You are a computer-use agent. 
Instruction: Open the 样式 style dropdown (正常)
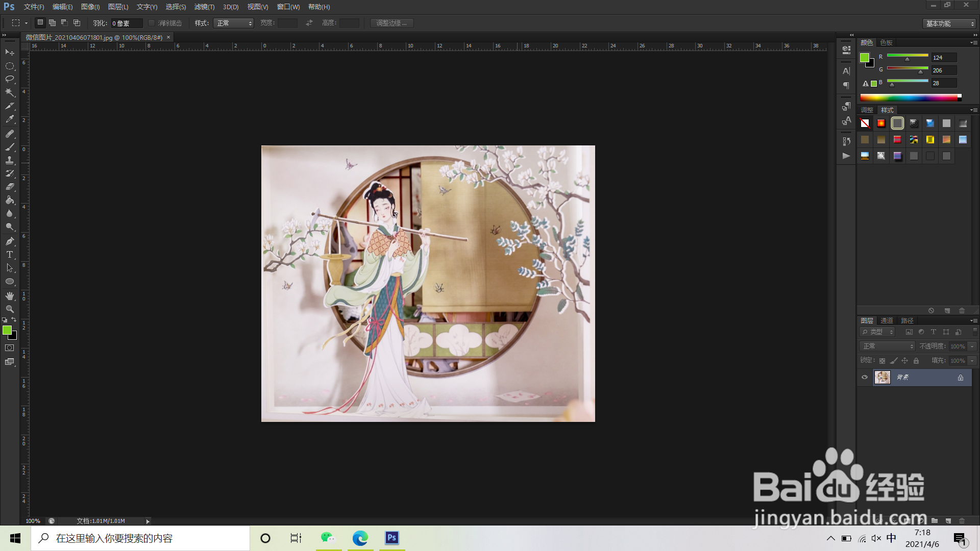(234, 23)
